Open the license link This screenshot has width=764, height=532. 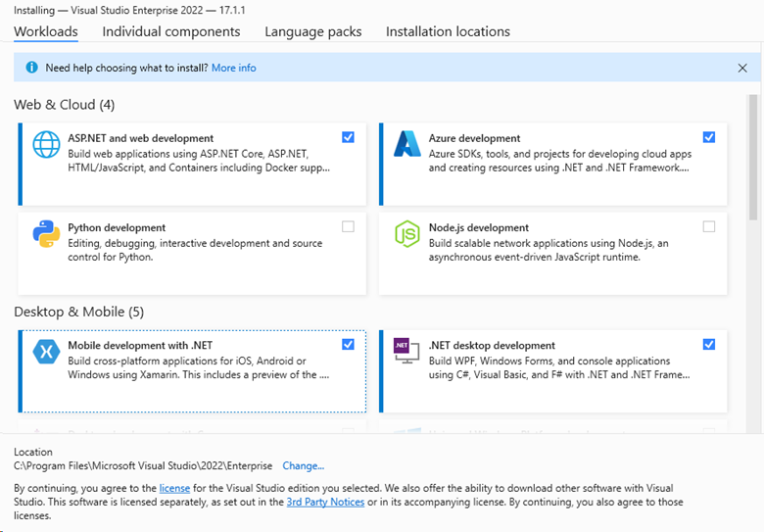[x=174, y=488]
